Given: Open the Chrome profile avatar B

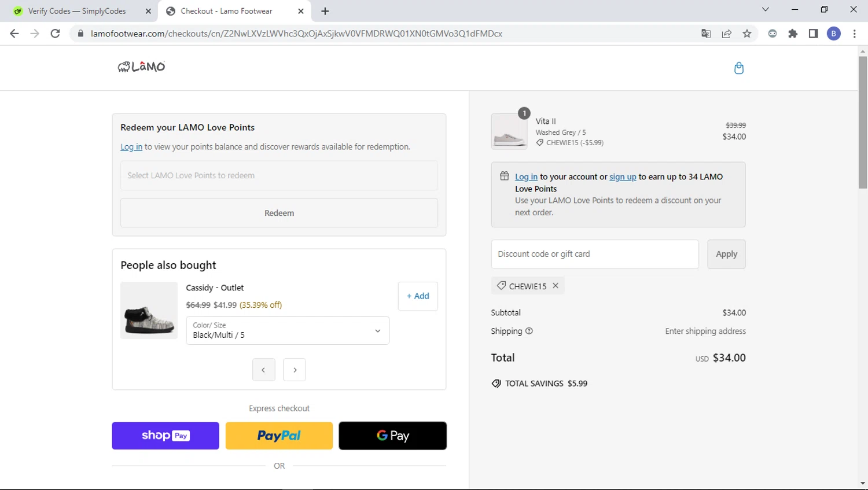Looking at the screenshot, I should point(834,34).
